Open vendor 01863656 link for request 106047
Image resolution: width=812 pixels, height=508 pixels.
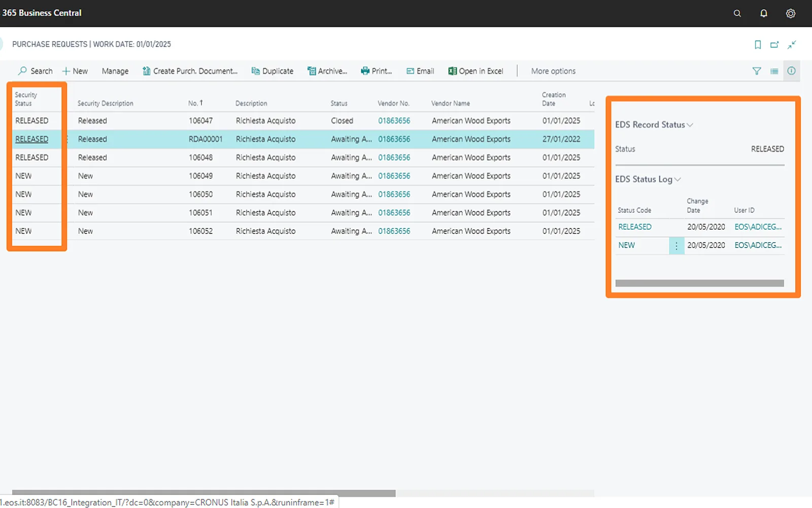(394, 121)
